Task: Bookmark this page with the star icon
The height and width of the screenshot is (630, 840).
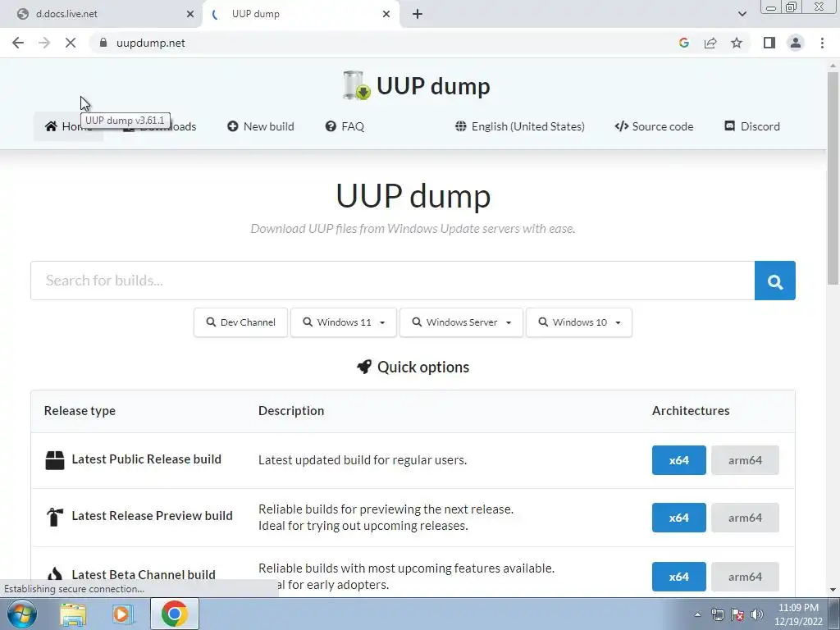Action: pyautogui.click(x=737, y=43)
